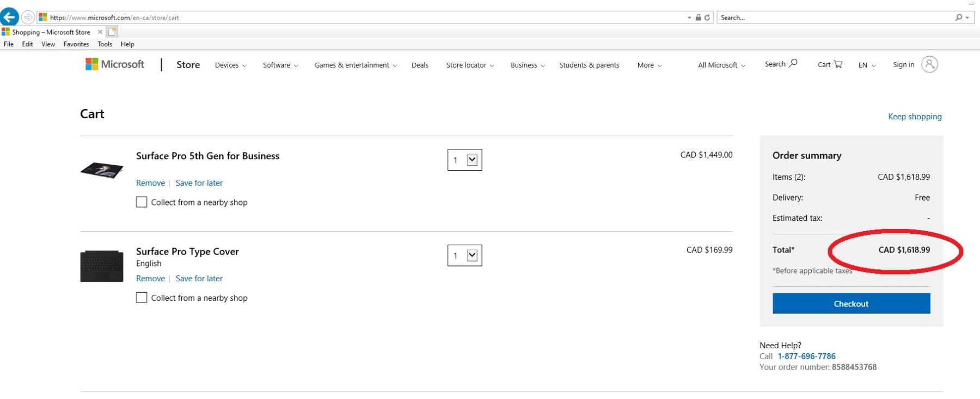Click the Sign in profile avatar icon
Screen dimensions: 980x399
(x=929, y=64)
